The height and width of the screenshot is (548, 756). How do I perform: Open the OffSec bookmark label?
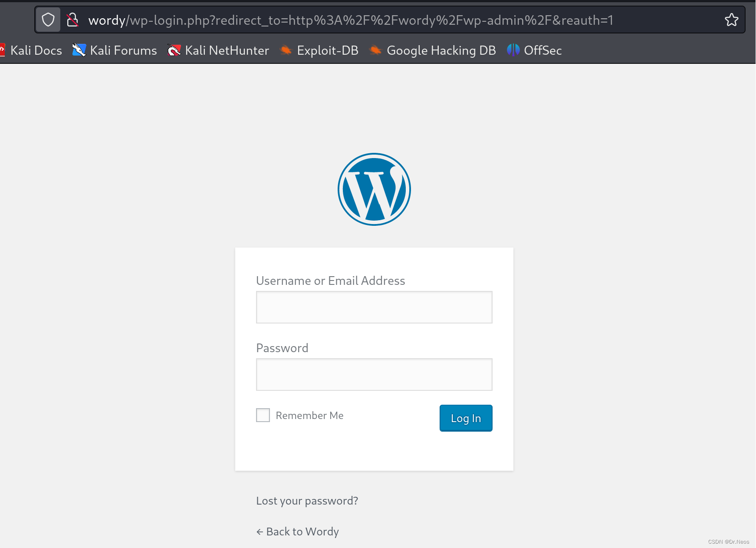tap(543, 50)
